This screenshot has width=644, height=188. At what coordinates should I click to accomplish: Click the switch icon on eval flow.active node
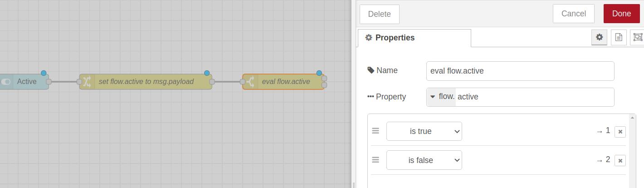pos(250,82)
